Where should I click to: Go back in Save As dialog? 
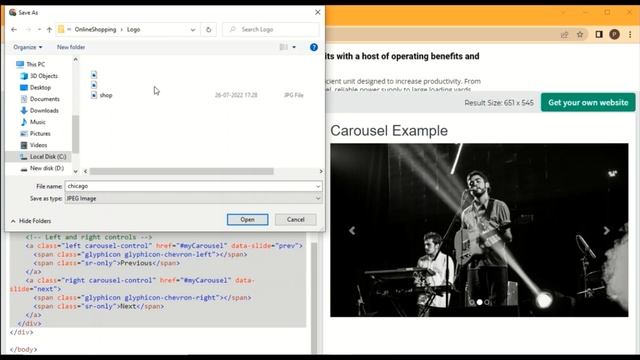[x=14, y=29]
